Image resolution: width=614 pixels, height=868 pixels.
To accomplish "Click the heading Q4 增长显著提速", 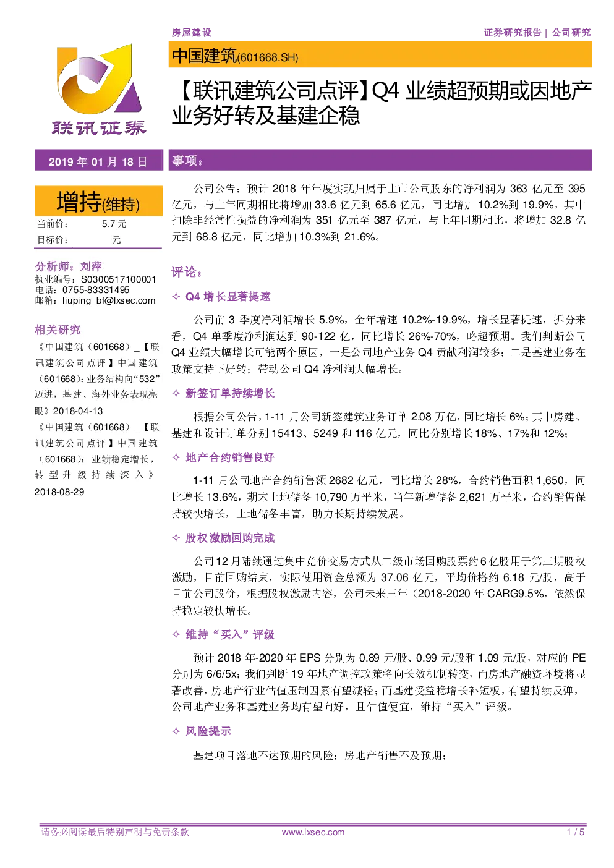I will point(228,297).
